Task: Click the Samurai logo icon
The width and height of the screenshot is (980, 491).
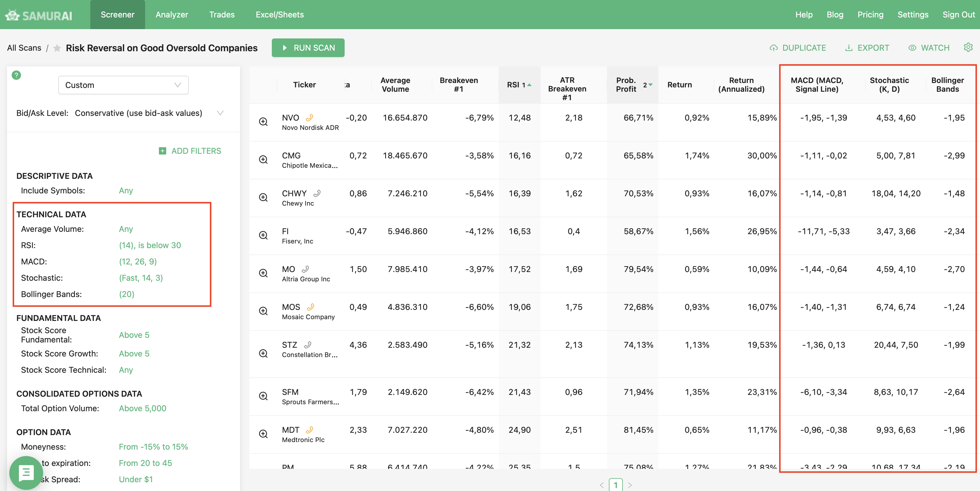Action: tap(12, 15)
